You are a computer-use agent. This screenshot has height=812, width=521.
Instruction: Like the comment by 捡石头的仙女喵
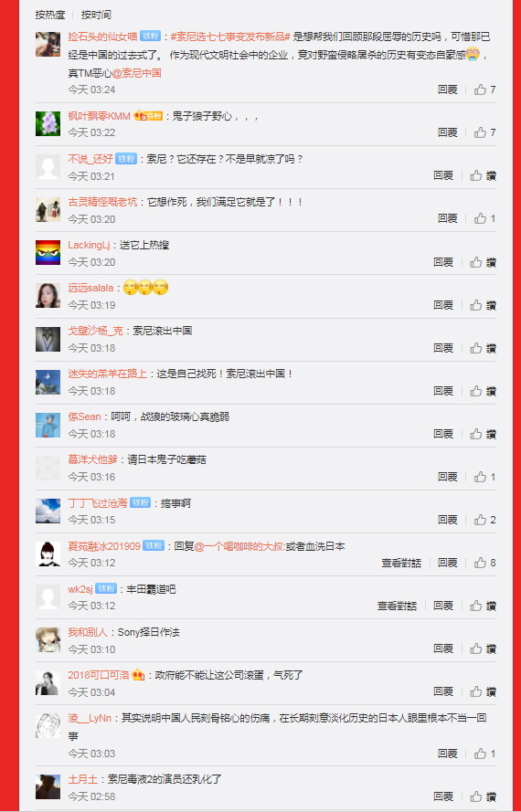[484, 90]
